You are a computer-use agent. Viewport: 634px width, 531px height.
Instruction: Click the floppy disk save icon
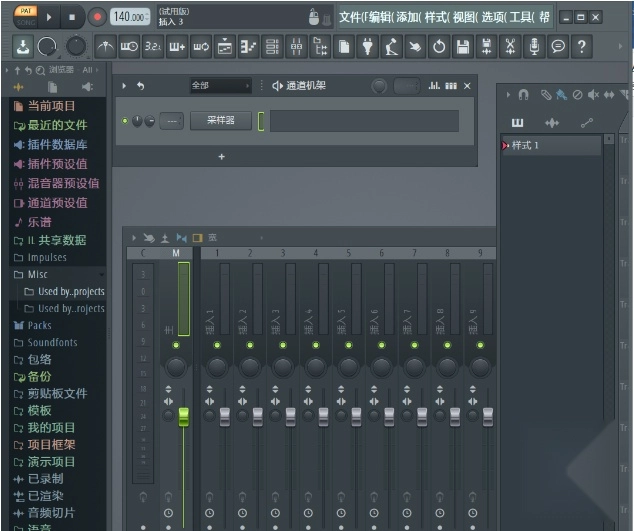(x=462, y=47)
